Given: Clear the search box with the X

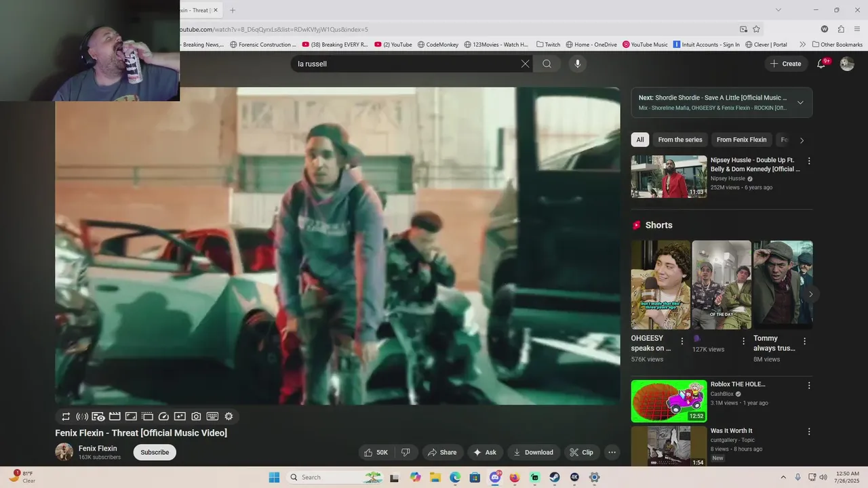Looking at the screenshot, I should [525, 64].
